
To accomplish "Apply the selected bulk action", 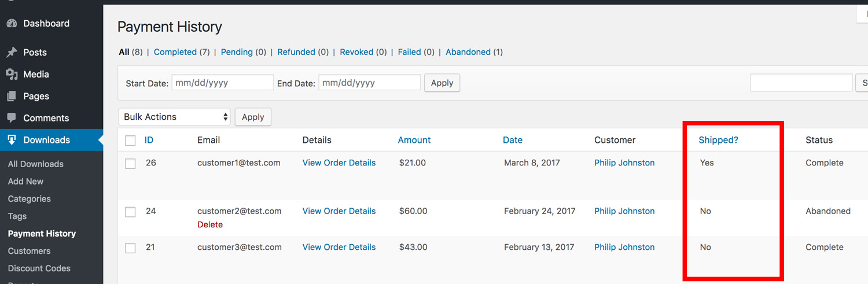I will coord(253,117).
